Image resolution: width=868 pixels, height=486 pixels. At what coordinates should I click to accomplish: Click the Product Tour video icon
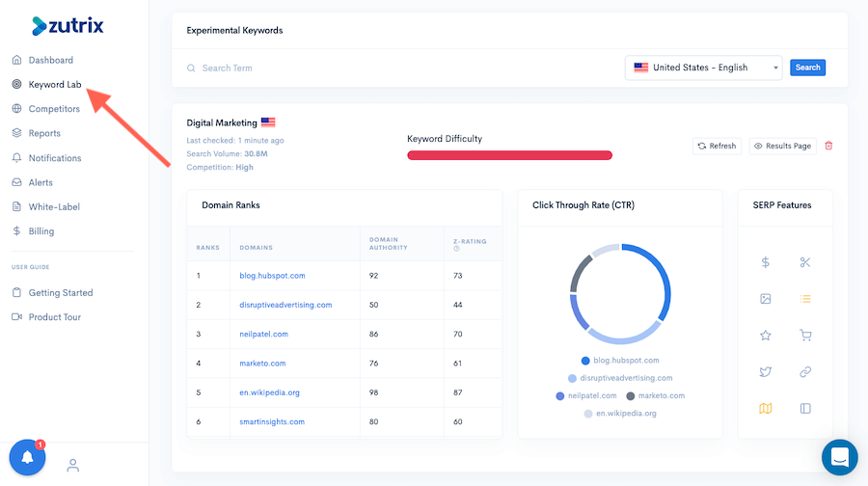click(16, 316)
